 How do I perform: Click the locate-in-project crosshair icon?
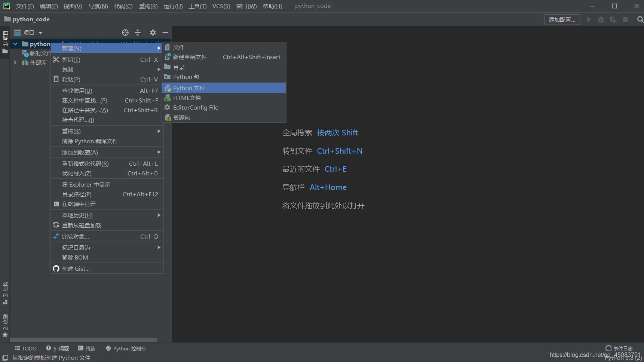tap(125, 33)
